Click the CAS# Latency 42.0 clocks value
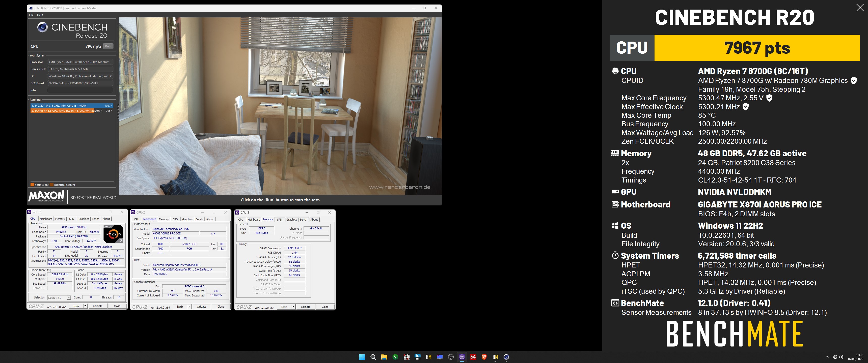The image size is (868, 363). click(294, 257)
